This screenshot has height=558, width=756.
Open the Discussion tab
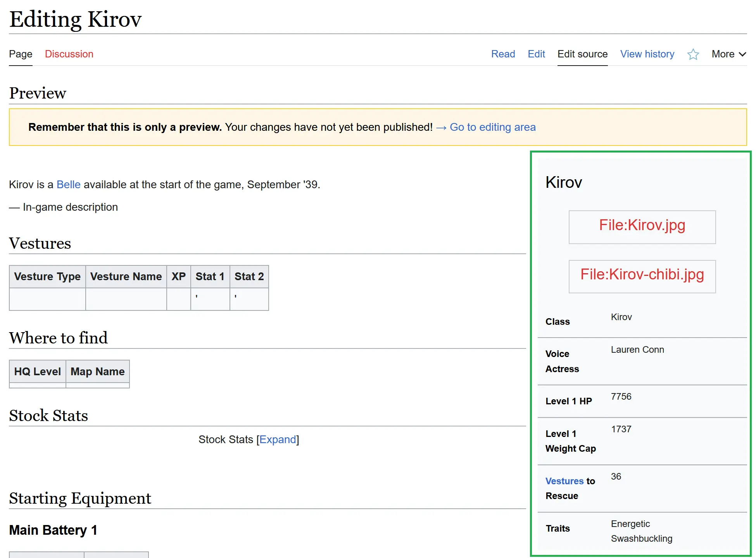click(69, 54)
